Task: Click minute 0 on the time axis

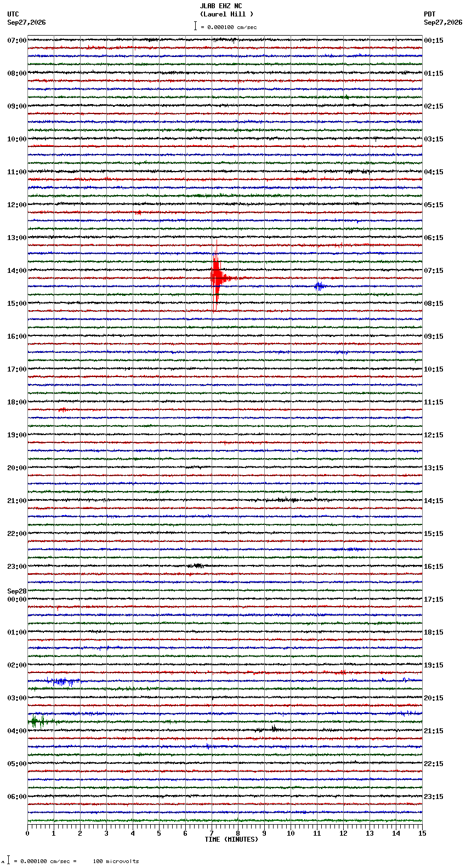Action: [x=27, y=833]
